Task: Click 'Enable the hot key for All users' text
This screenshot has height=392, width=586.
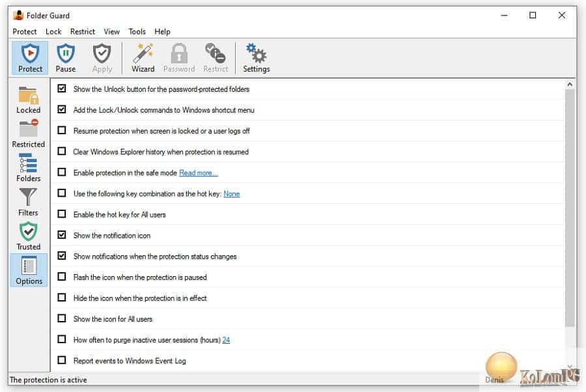Action: [x=120, y=215]
